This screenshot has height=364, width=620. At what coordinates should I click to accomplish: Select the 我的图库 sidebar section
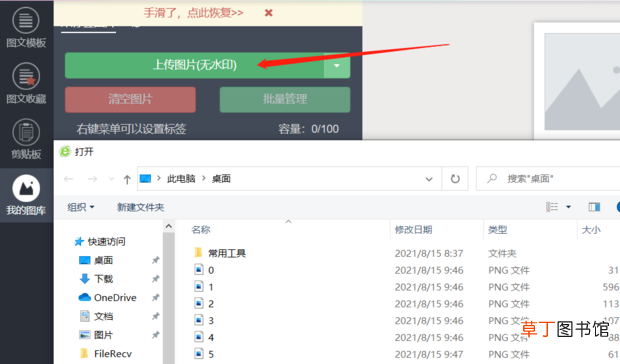(x=26, y=195)
